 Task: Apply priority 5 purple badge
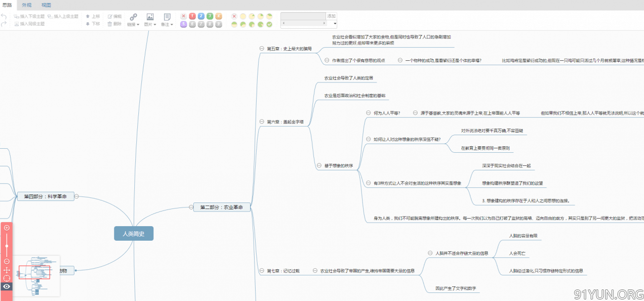pos(184,24)
